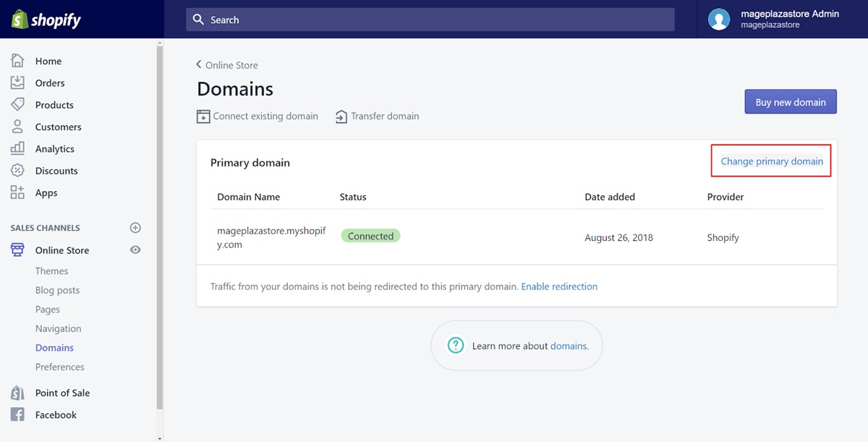Open Home from the sidebar
The image size is (868, 442).
(48, 61)
